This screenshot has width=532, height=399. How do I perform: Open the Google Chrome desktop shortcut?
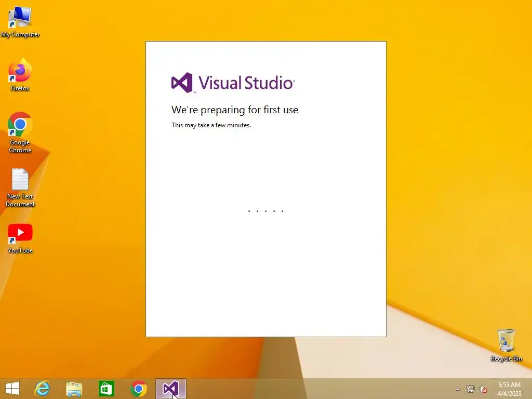(x=20, y=132)
